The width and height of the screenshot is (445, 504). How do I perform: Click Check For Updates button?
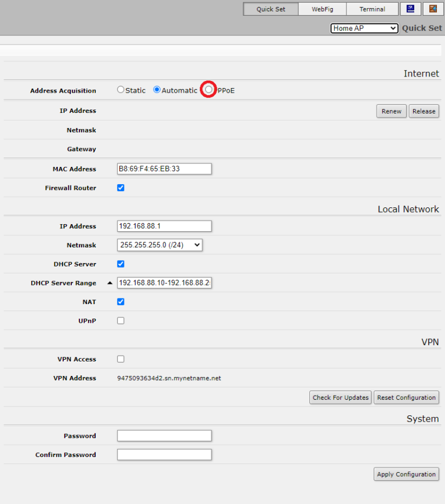[x=340, y=397]
